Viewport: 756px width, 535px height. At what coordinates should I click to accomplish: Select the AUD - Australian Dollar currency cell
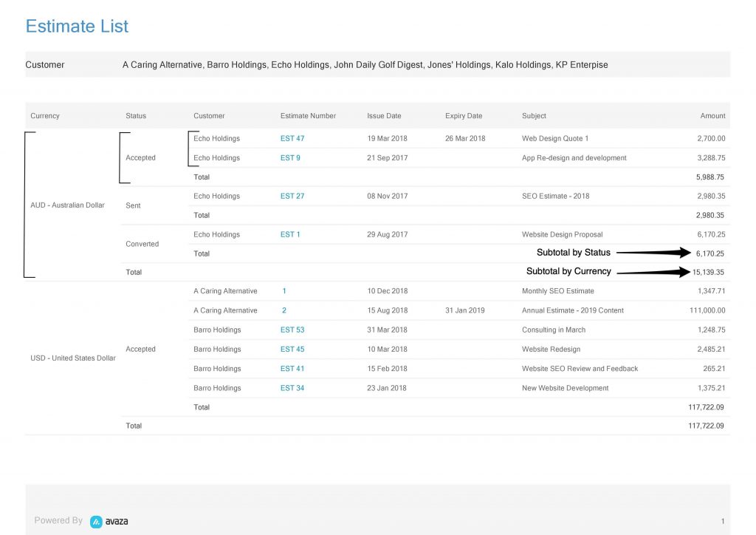click(x=67, y=205)
